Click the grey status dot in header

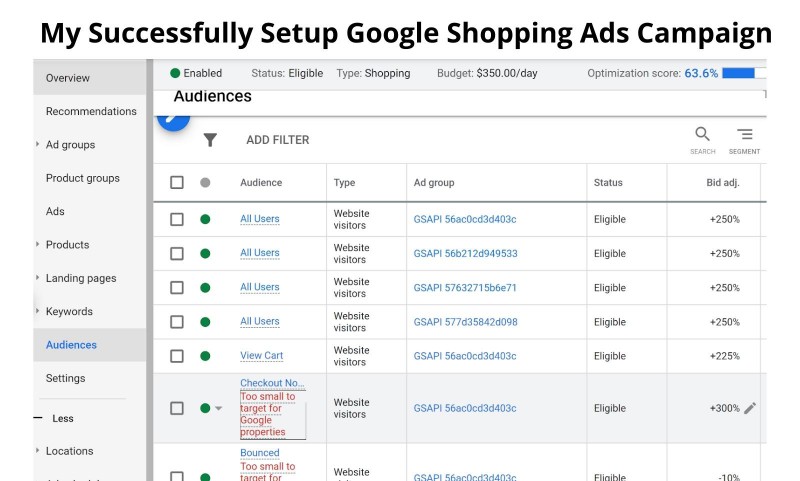205,183
